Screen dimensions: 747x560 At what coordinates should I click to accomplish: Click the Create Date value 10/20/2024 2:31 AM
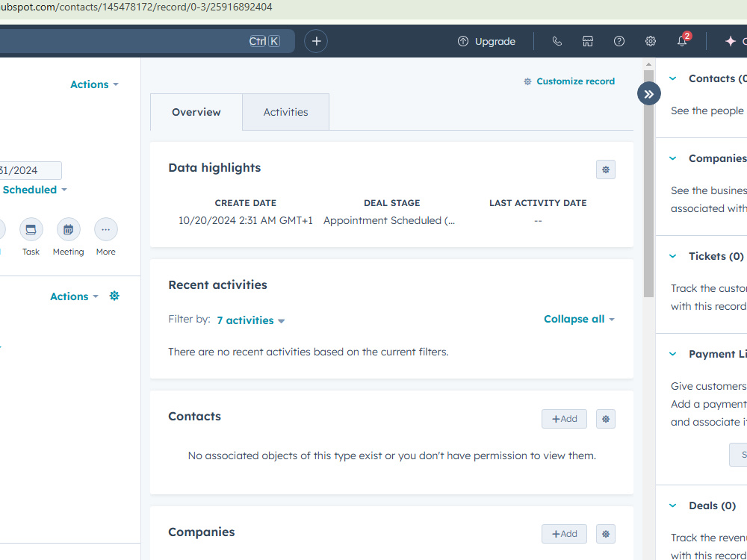(246, 220)
